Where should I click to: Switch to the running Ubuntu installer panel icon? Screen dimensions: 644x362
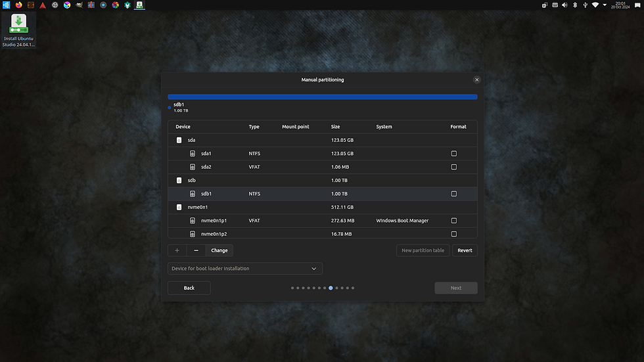click(x=139, y=5)
